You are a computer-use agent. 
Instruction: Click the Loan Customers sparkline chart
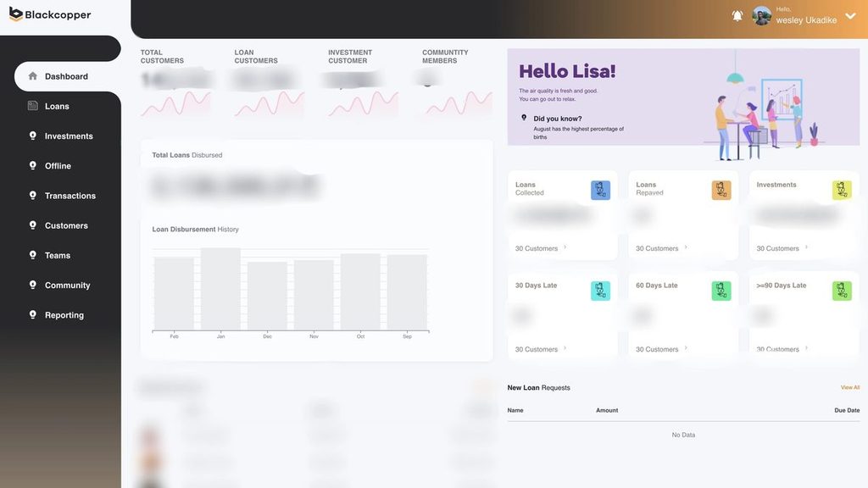270,104
